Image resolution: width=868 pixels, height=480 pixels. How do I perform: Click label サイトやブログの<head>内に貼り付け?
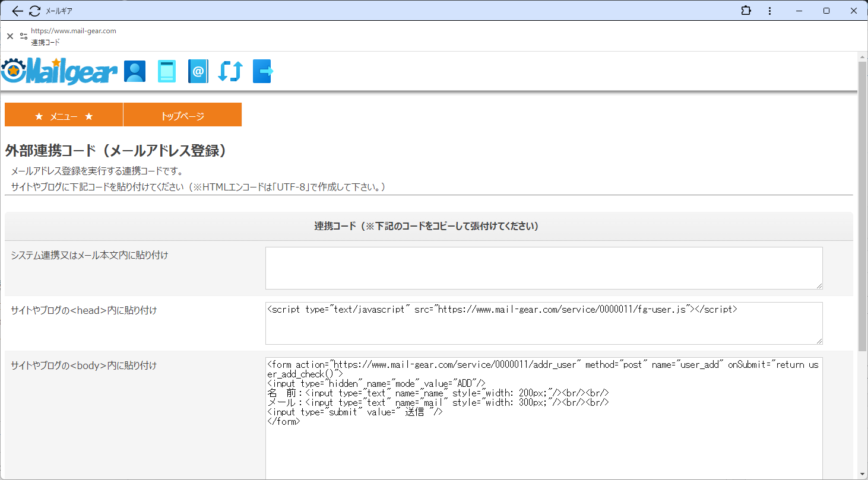pyautogui.click(x=84, y=310)
